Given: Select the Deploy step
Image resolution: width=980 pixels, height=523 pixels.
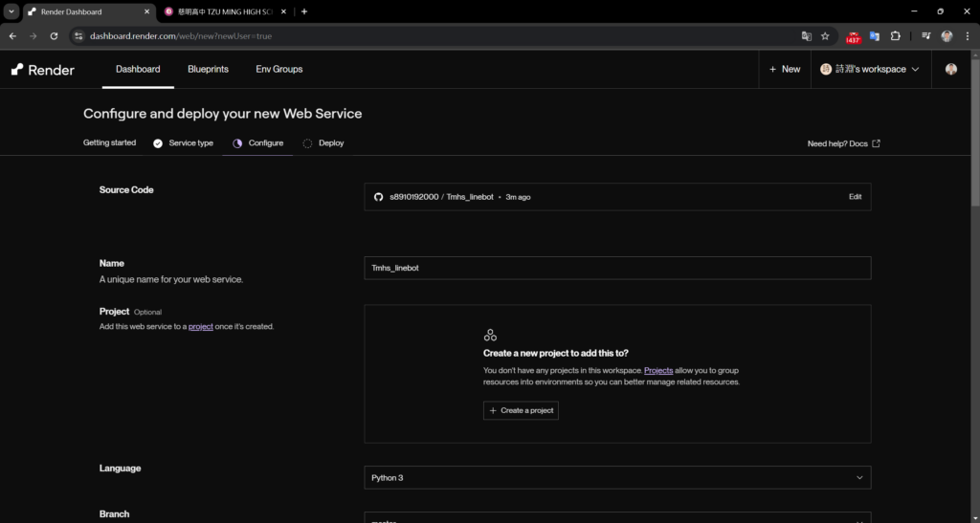Looking at the screenshot, I should 323,142.
